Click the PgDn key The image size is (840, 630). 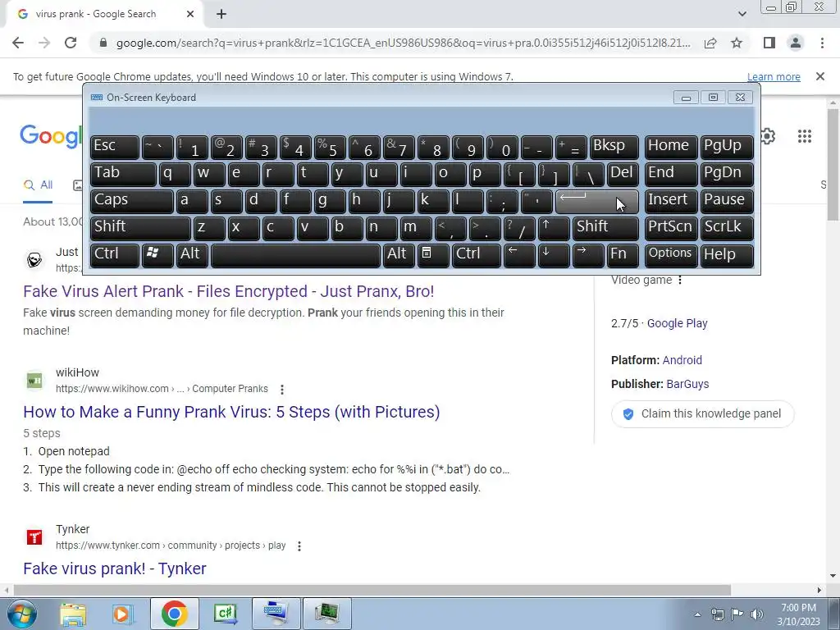coord(727,174)
